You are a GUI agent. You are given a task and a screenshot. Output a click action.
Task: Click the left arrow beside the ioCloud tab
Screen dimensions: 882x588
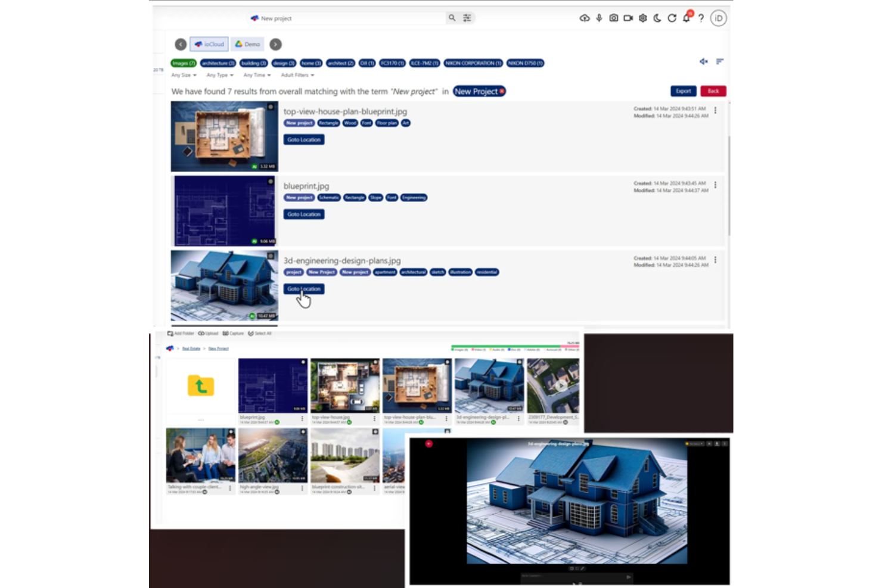[181, 44]
